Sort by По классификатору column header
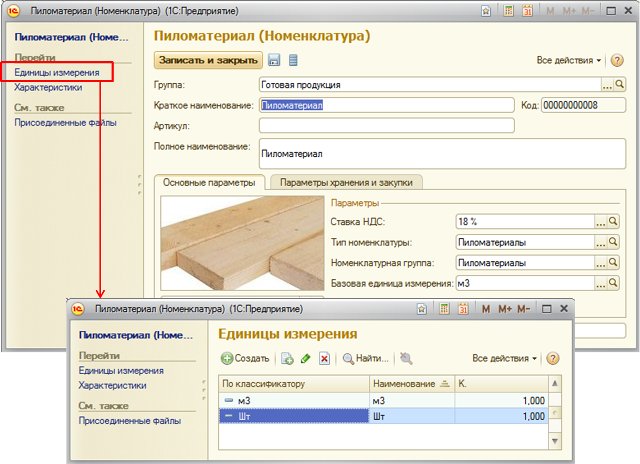This screenshot has height=464, width=640. pyautogui.click(x=294, y=384)
